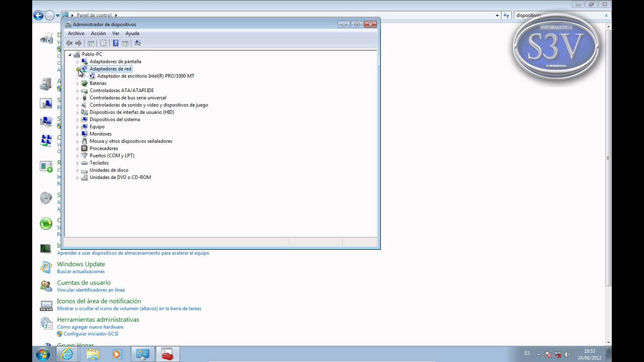The width and height of the screenshot is (644, 362).
Task: Open Windows Media Player from taskbar
Action: [x=117, y=354]
